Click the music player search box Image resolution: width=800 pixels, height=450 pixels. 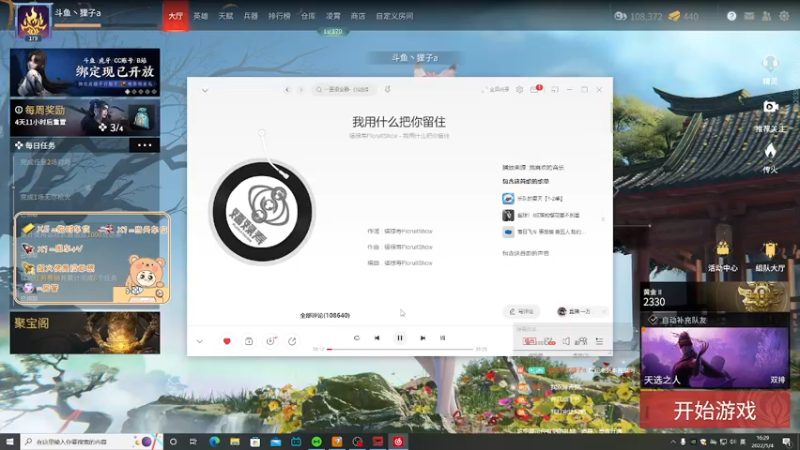344,89
